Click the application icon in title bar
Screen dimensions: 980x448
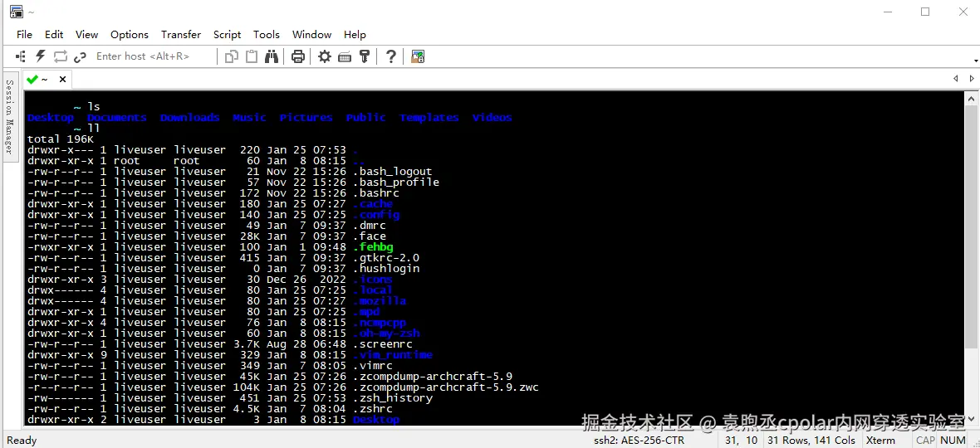[x=17, y=12]
